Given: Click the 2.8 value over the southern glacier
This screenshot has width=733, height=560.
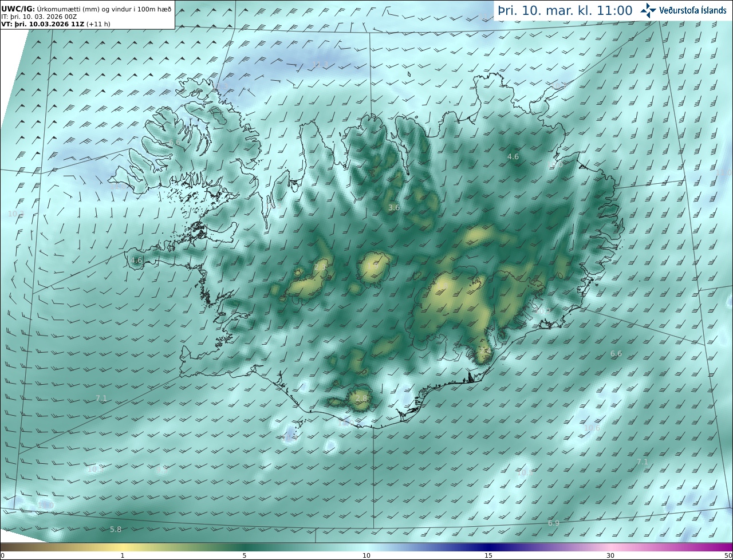Looking at the screenshot, I should pyautogui.click(x=361, y=398).
